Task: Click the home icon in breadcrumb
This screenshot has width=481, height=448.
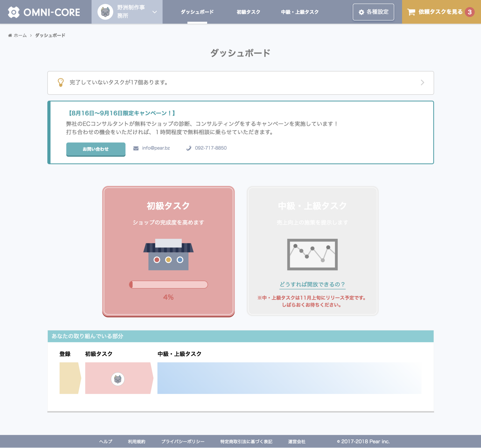Action: (10, 35)
